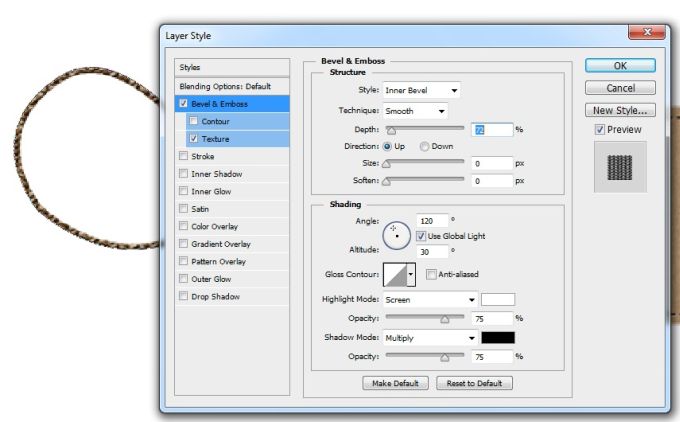This screenshot has height=422, width=680.
Task: Open the white Highlight color swatch
Action: pyautogui.click(x=498, y=300)
